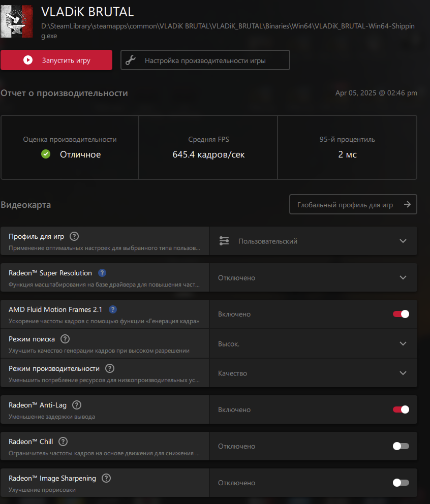This screenshot has width=430, height=504.
Task: Expand Режим производительности dropdown Качество
Action: pos(313,373)
